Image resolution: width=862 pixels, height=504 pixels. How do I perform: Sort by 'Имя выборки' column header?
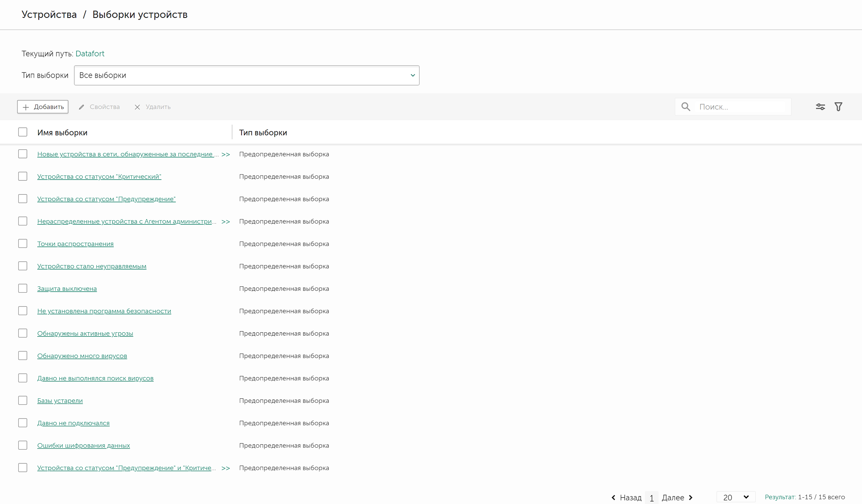pyautogui.click(x=62, y=133)
